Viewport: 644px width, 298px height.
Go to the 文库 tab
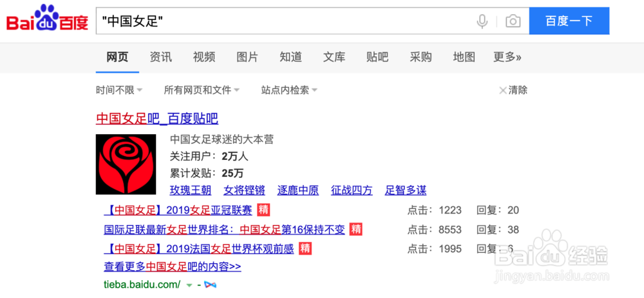[334, 57]
